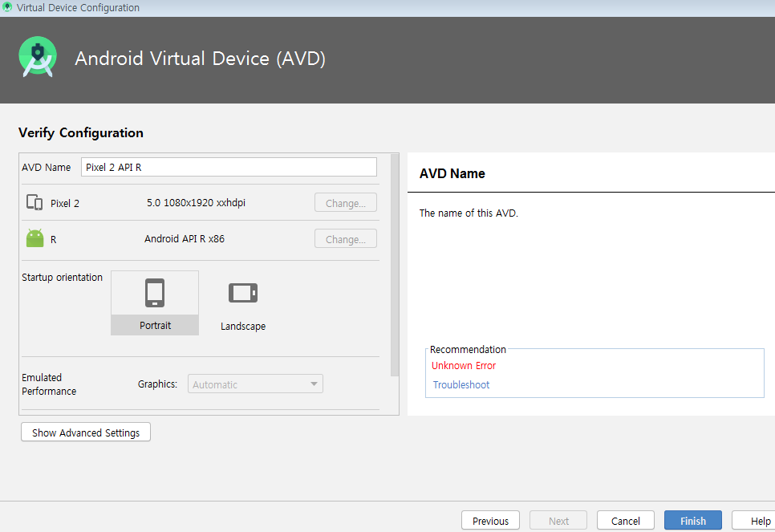Image resolution: width=775 pixels, height=532 pixels.
Task: Show Advanced Settings
Action: (x=86, y=433)
